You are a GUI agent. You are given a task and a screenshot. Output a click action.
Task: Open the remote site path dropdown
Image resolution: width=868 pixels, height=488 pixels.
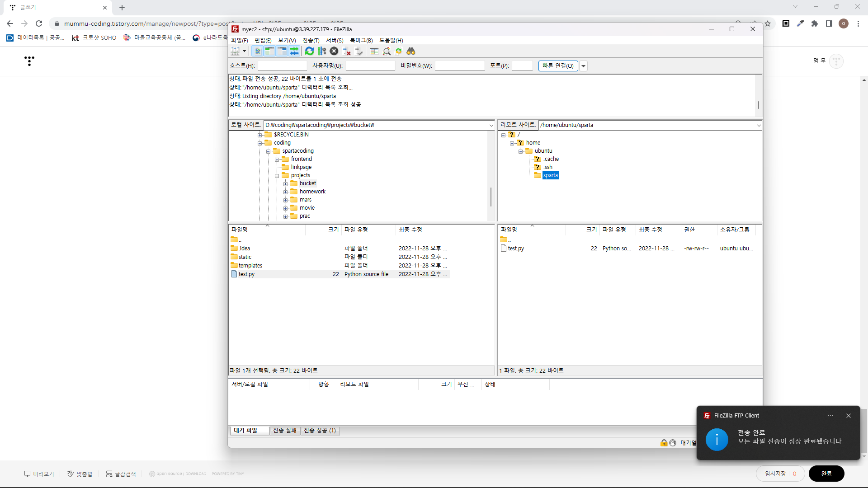759,125
